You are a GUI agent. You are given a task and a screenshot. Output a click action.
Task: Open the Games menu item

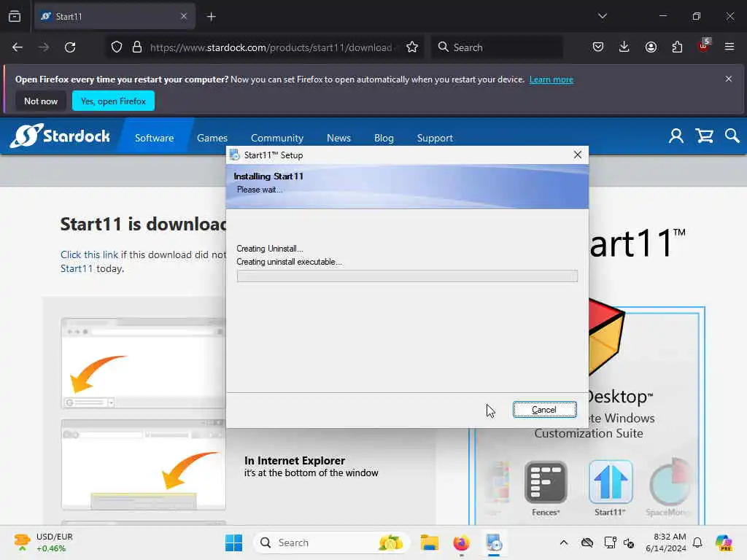click(212, 138)
